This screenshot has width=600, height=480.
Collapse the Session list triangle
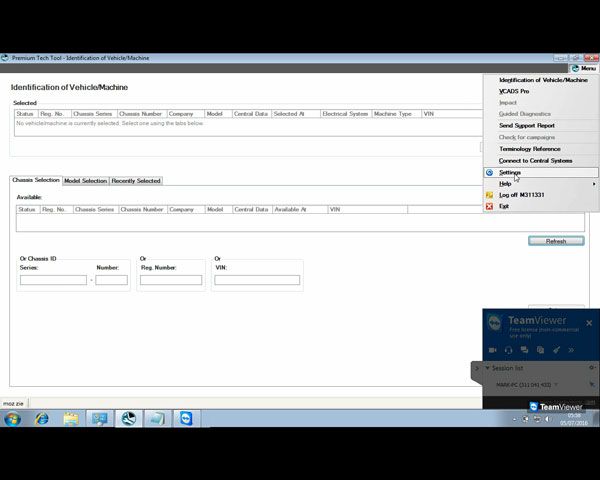487,368
